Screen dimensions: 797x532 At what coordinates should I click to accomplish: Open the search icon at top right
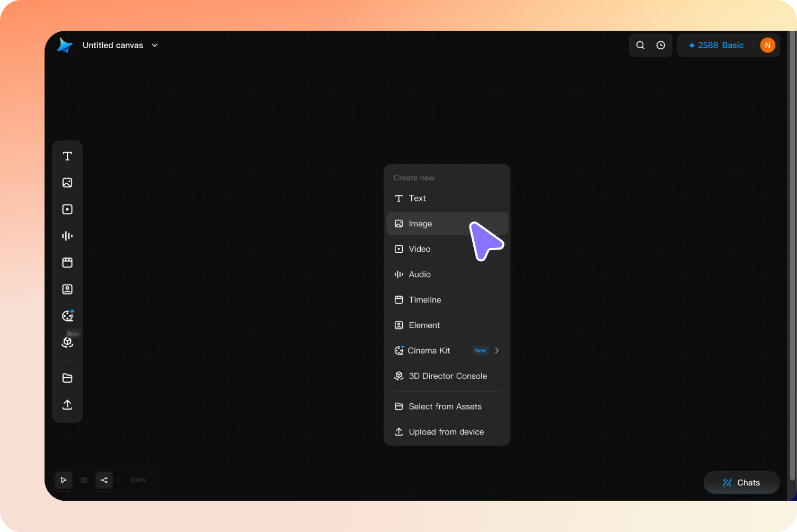pos(640,45)
